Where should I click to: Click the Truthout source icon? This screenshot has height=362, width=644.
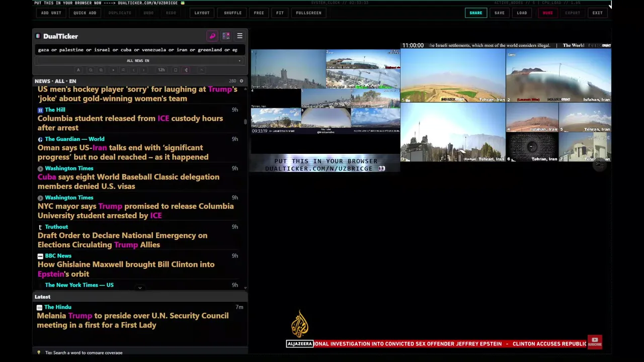pyautogui.click(x=40, y=227)
